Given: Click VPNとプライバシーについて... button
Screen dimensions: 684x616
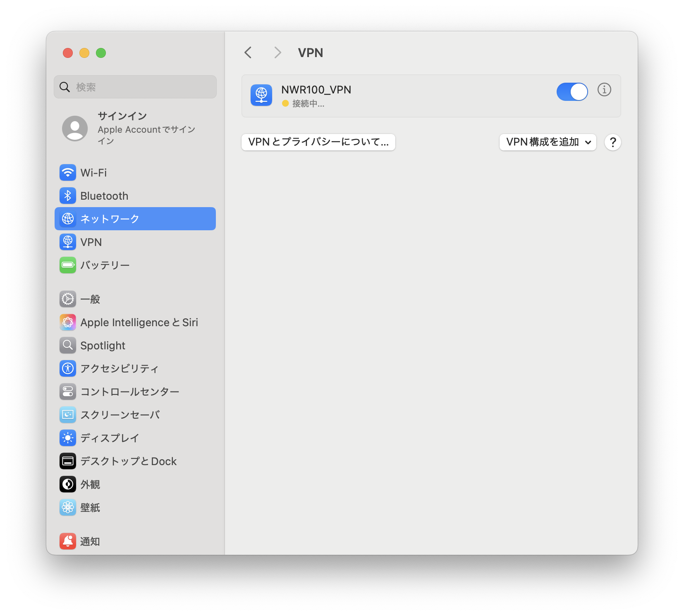Looking at the screenshot, I should pyautogui.click(x=318, y=142).
